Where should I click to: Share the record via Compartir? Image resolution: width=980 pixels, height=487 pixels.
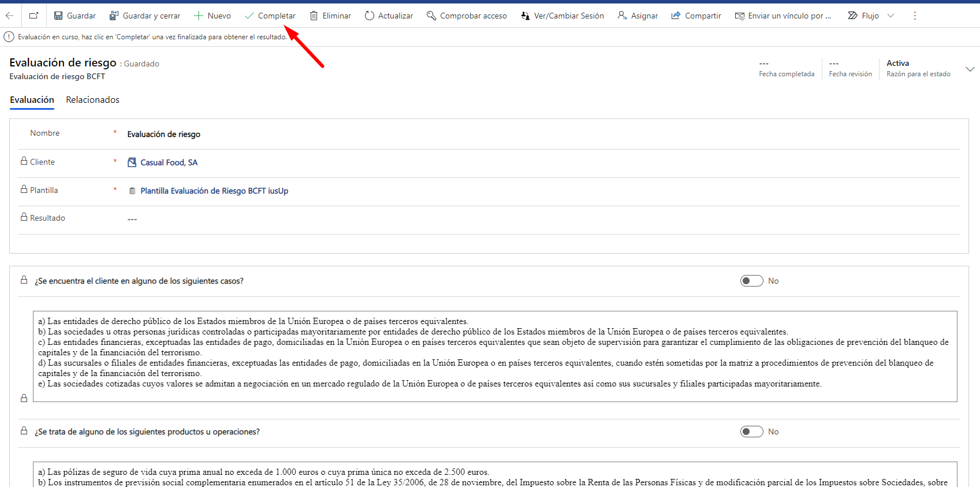696,16
